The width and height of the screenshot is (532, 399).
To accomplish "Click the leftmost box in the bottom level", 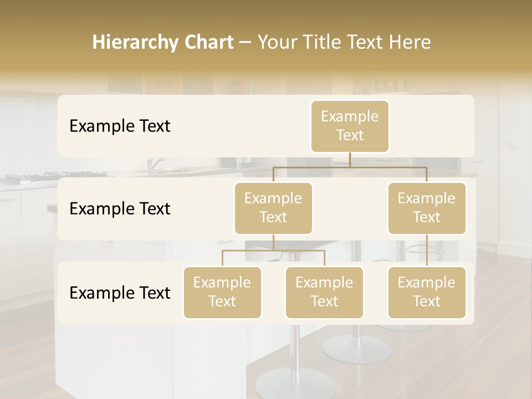I will click(222, 292).
